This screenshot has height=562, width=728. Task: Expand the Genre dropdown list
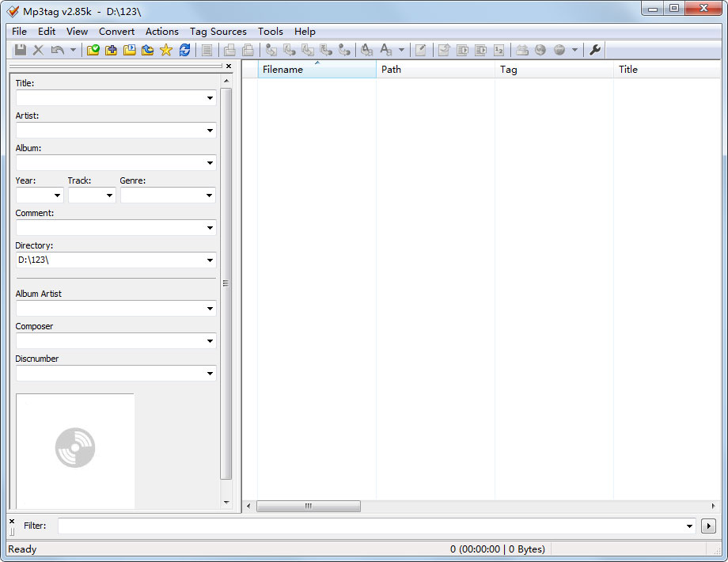click(210, 196)
